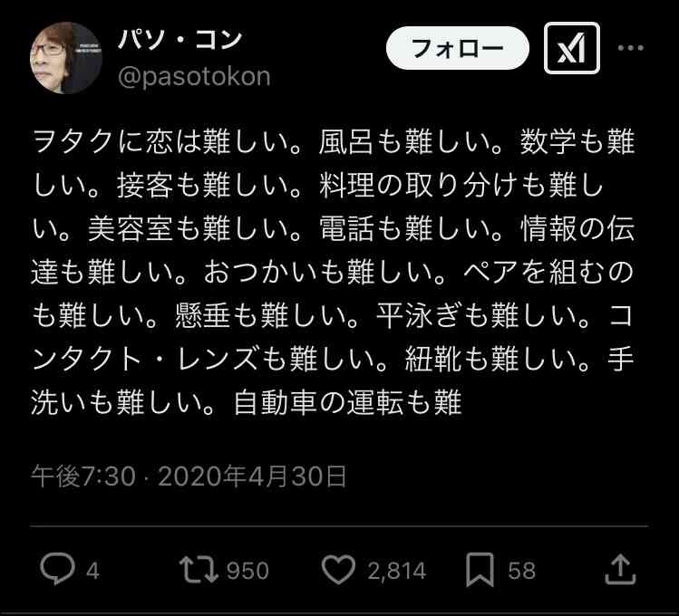
Task: Open the user's profile picture
Action: coord(66,58)
